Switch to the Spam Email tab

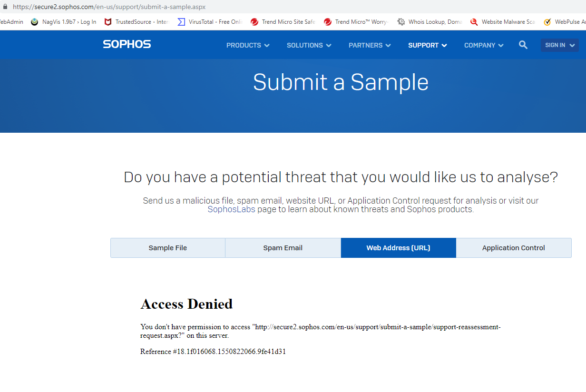[x=283, y=248]
